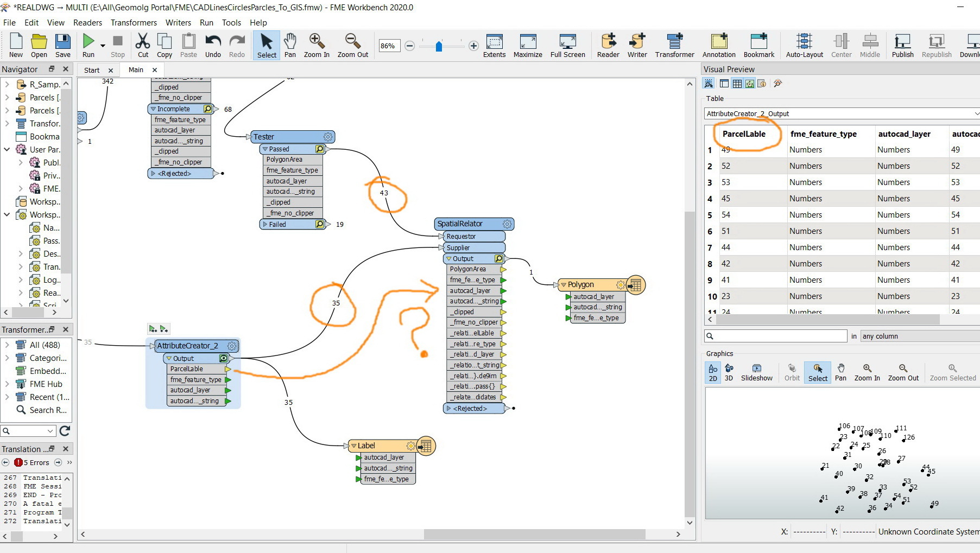Apply Auto-Layout to the workspace
Image resolution: width=980 pixels, height=553 pixels.
coord(804,46)
